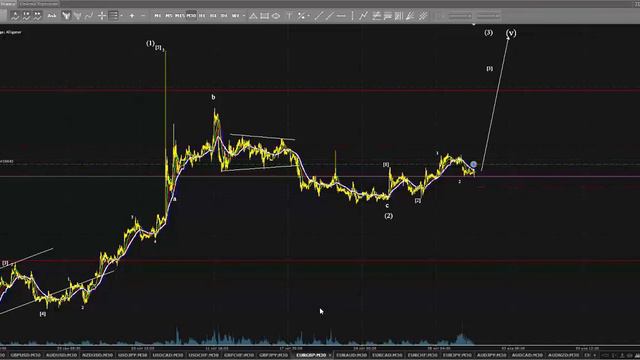Open the GBPCHF,M30 chart tab
The image size is (640, 360).
point(239,356)
